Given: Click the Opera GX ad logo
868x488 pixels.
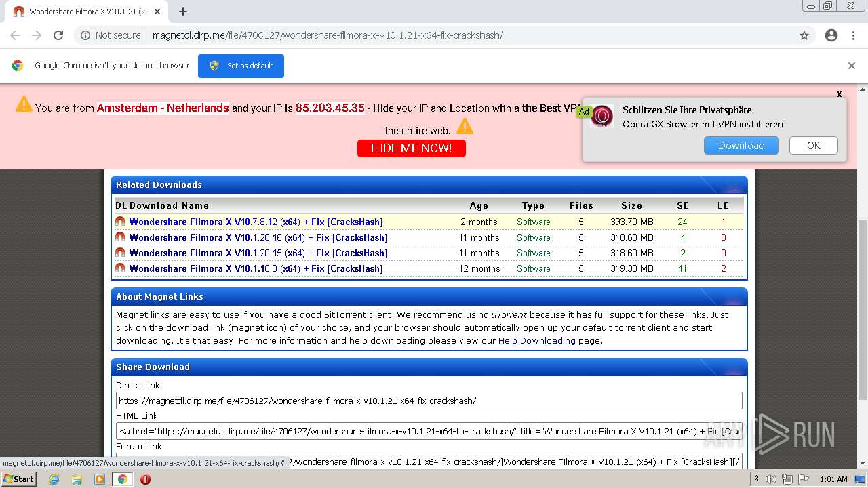Looking at the screenshot, I should [602, 117].
